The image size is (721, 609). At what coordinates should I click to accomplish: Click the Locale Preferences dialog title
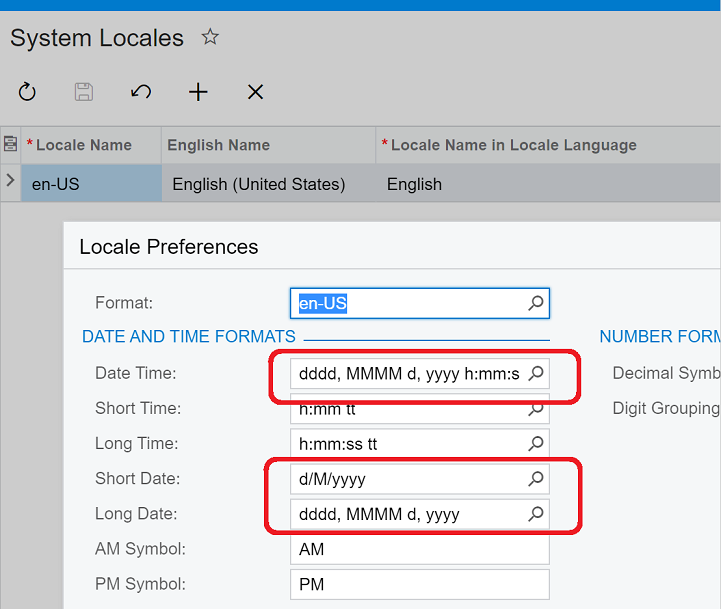169,247
